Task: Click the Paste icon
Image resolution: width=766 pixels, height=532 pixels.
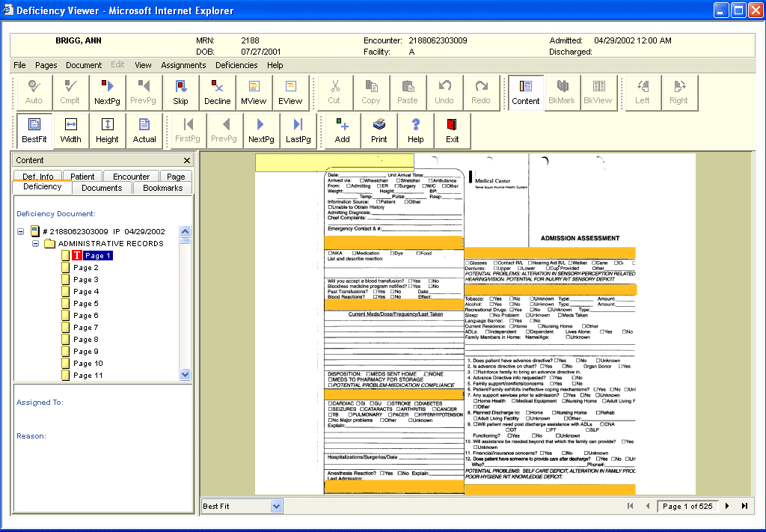Action: [x=408, y=92]
